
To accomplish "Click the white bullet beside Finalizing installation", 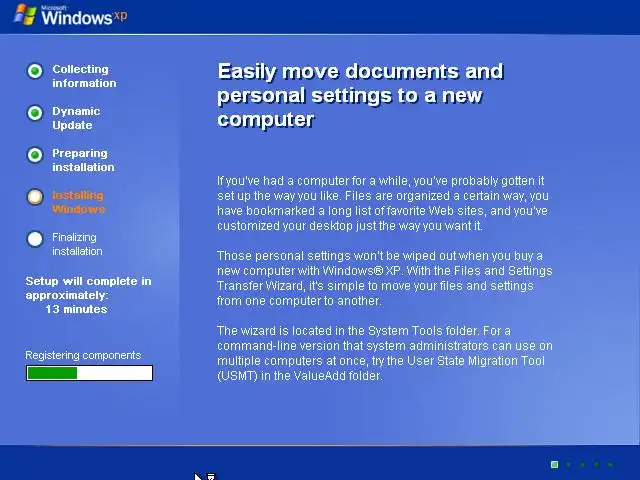I will [x=35, y=239].
